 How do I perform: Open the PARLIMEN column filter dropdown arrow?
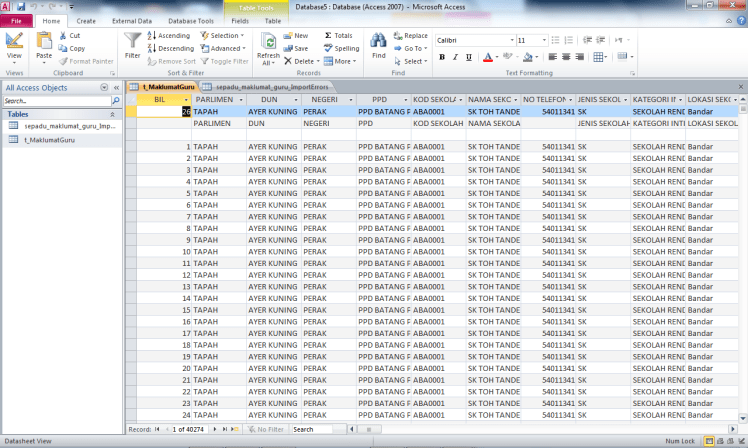tap(240, 100)
